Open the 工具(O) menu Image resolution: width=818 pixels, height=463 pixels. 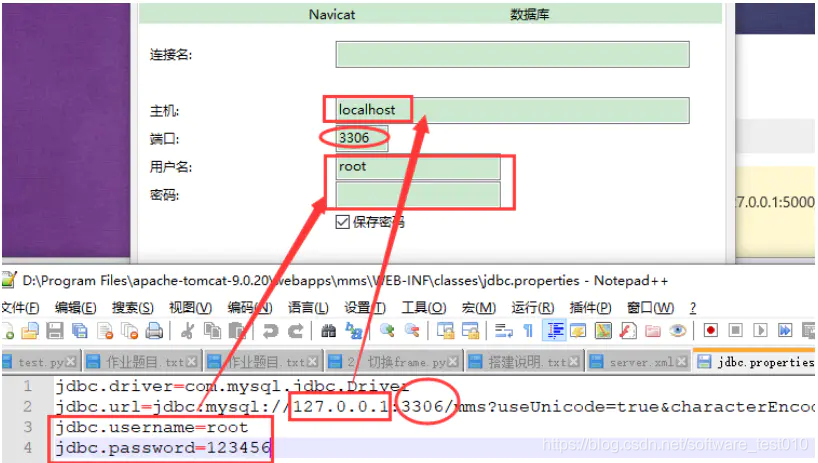tap(424, 308)
